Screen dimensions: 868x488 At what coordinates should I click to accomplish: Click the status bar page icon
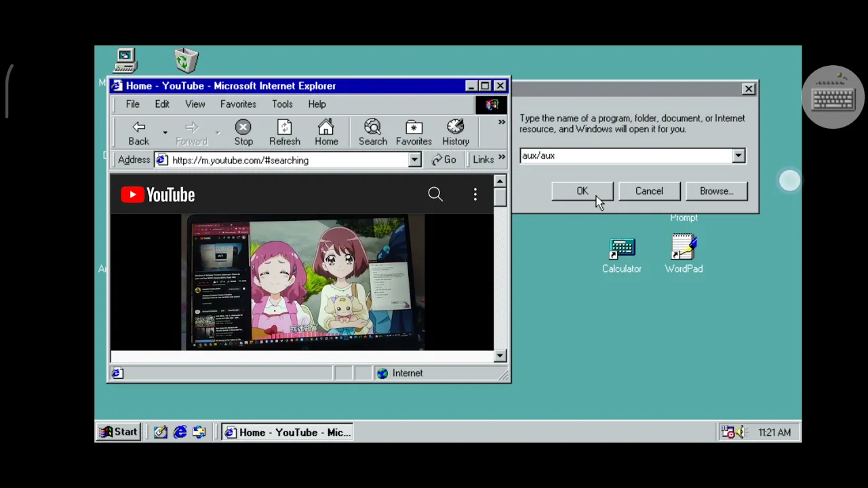(x=117, y=373)
